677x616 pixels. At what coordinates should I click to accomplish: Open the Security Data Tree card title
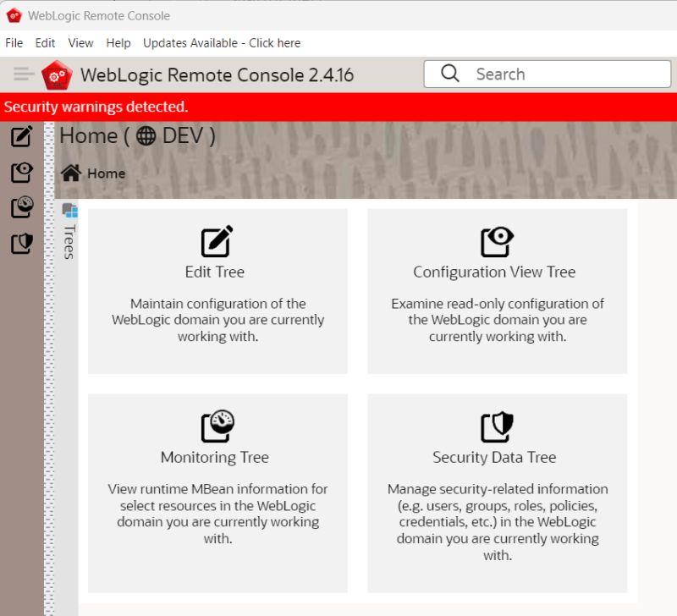click(x=494, y=457)
